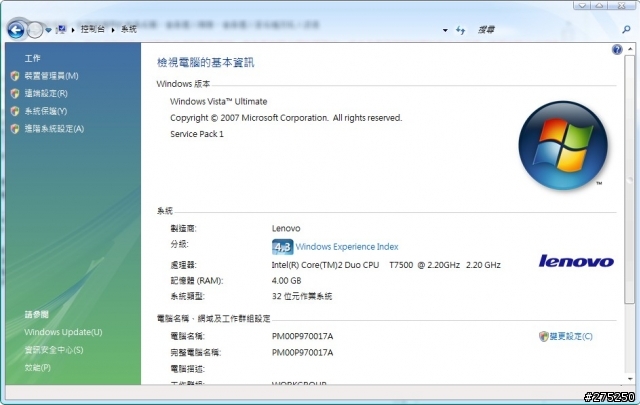Screen dimensions: 640x405
Task: Minimize the System window
Action: point(582,5)
